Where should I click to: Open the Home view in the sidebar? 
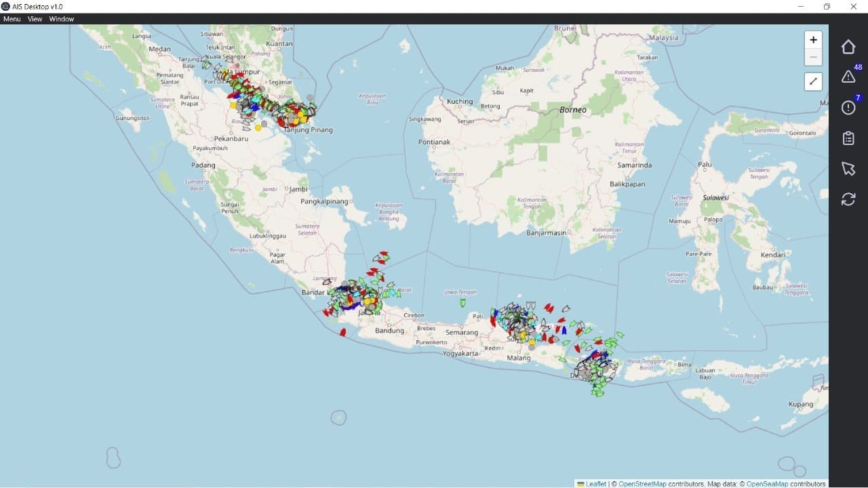click(x=848, y=46)
